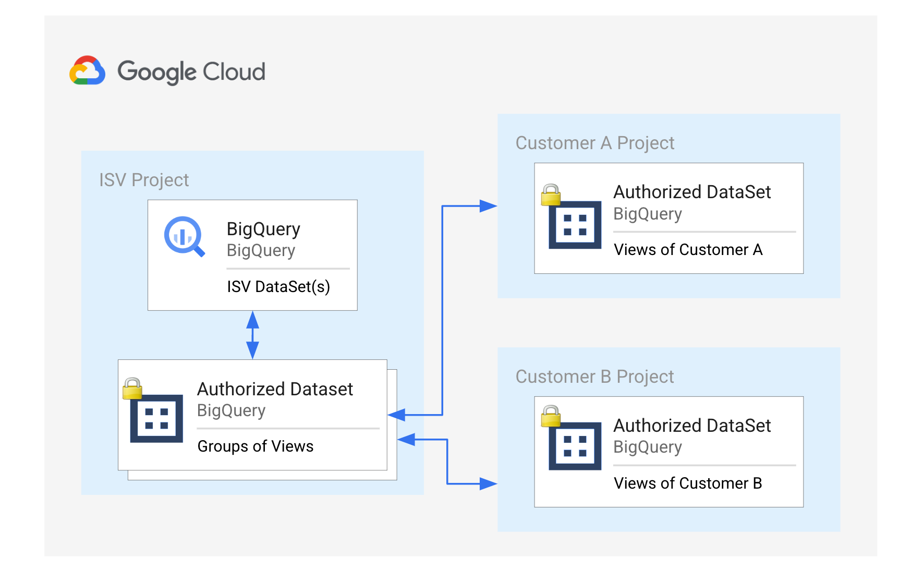
Task: Click the Google Cloud logo icon
Action: coord(87,70)
